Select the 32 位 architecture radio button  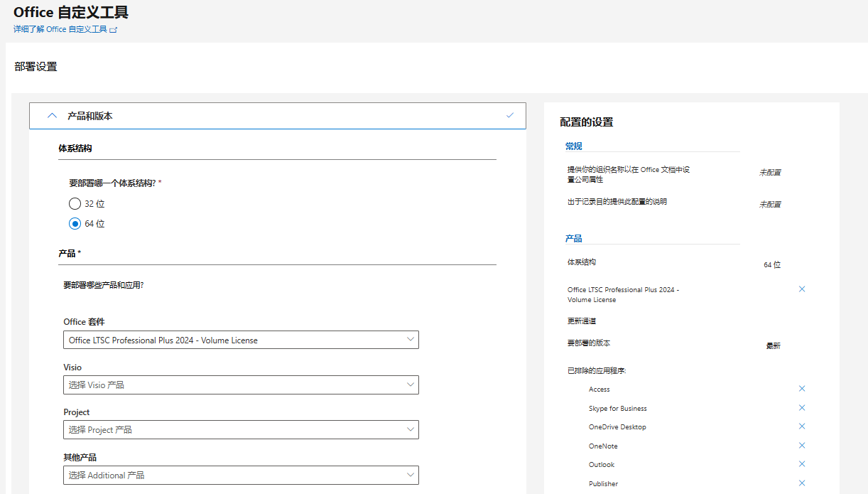(75, 203)
